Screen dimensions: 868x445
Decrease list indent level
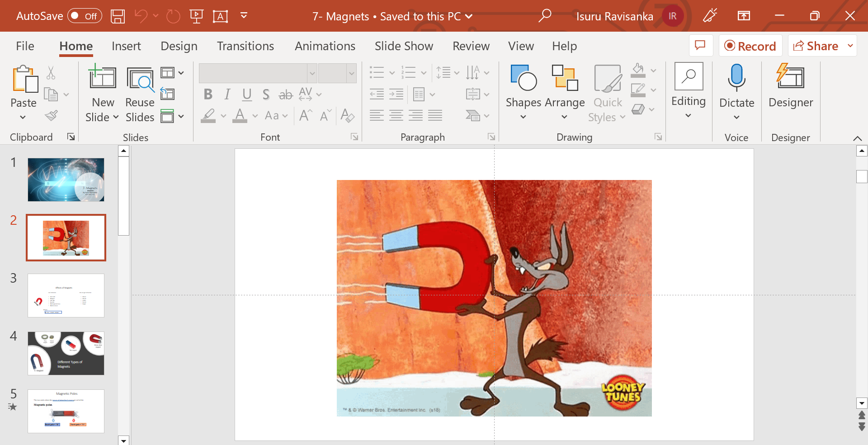377,94
